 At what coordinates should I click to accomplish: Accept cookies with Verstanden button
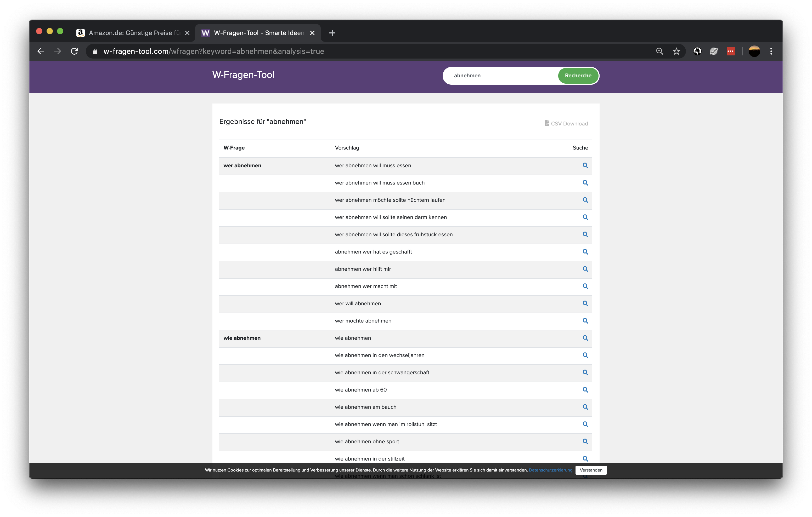point(590,470)
